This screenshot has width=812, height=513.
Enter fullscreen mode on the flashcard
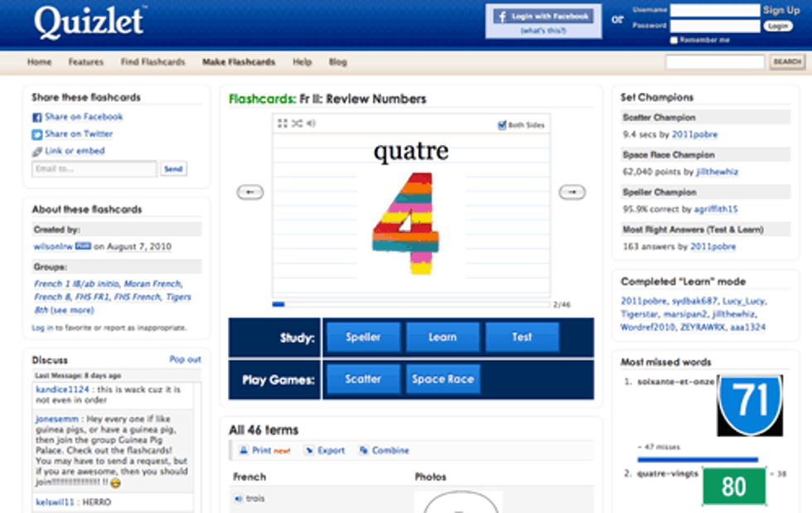(283, 123)
